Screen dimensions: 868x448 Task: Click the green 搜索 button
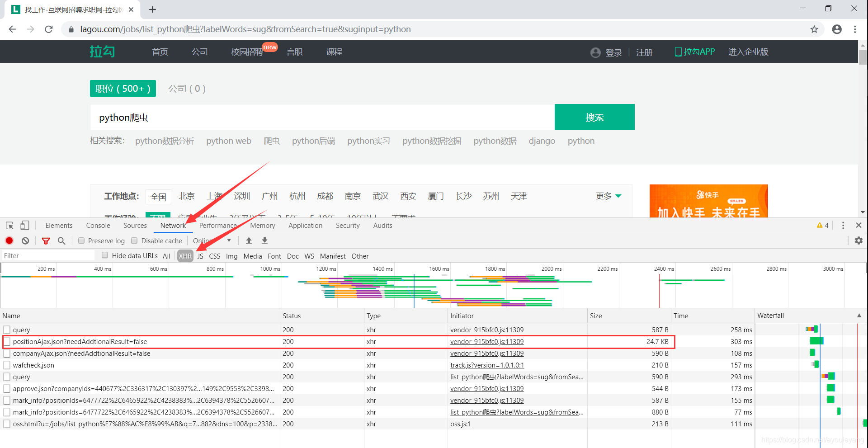click(594, 117)
